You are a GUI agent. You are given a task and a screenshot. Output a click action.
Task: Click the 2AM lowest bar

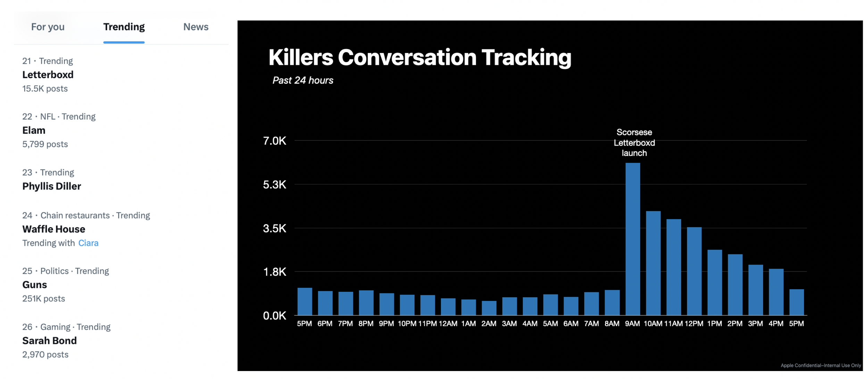click(489, 308)
